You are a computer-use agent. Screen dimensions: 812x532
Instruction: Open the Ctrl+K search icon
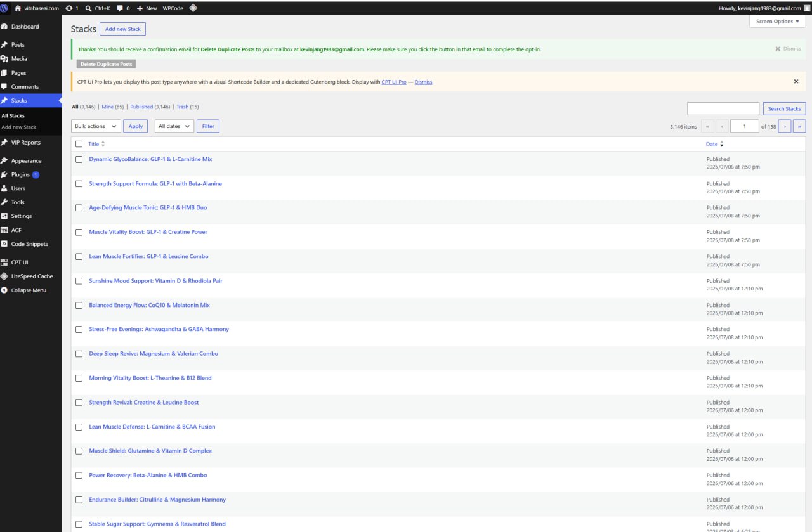(x=88, y=8)
